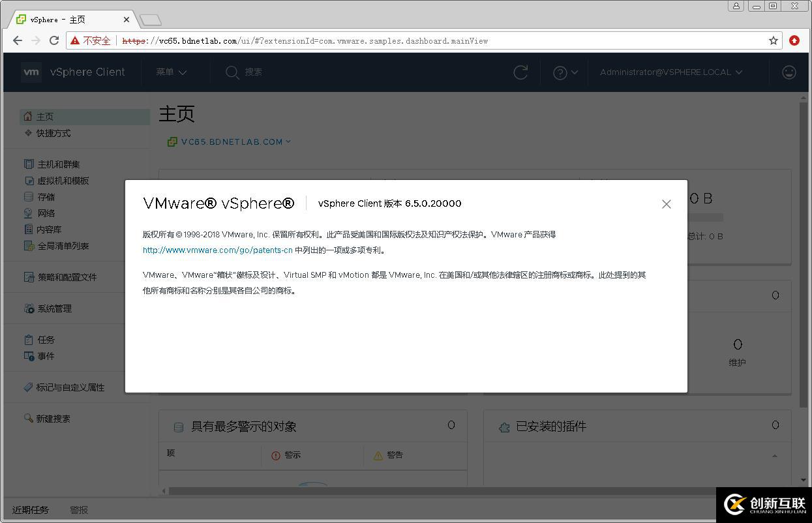Open a new browser tab

pyautogui.click(x=151, y=20)
